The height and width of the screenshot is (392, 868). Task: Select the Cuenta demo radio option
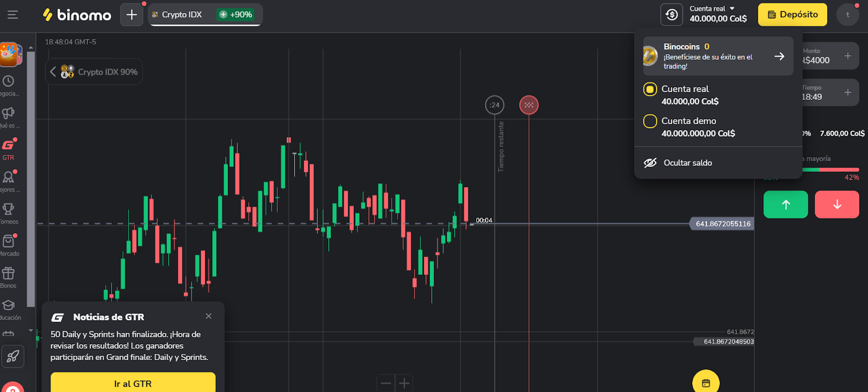point(650,121)
